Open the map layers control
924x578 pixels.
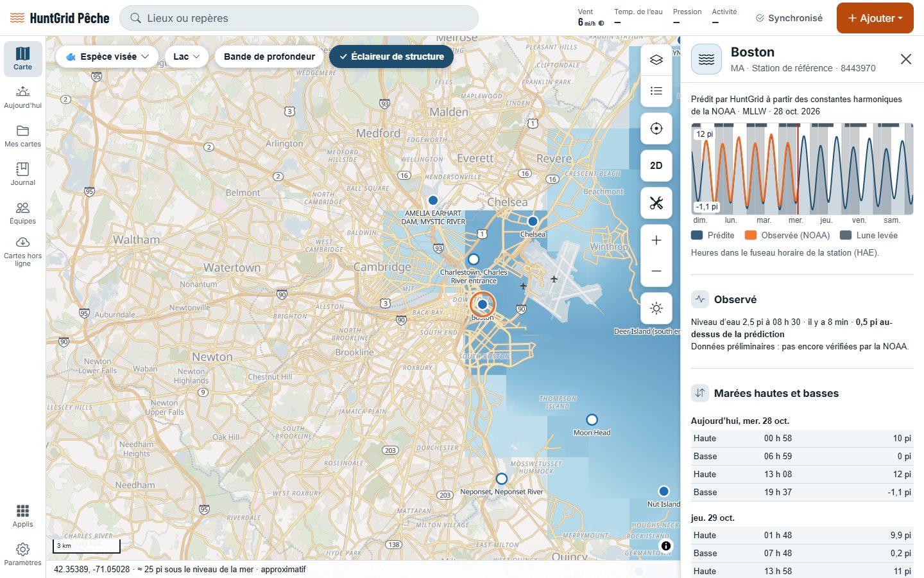point(656,60)
